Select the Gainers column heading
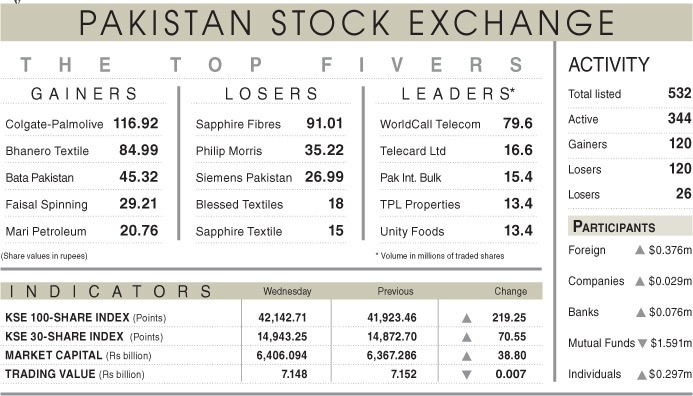This screenshot has width=693, height=396. pos(84,94)
